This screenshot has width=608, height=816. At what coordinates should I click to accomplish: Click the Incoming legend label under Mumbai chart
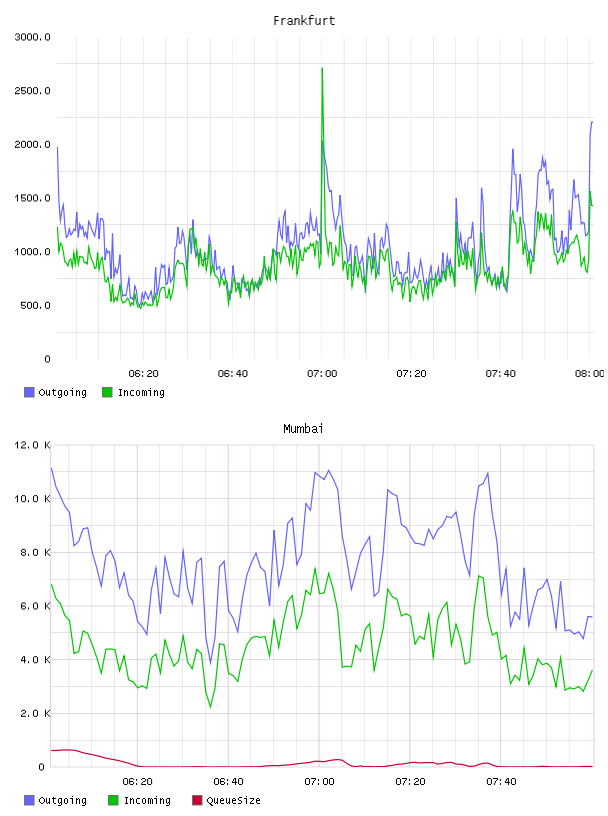147,800
